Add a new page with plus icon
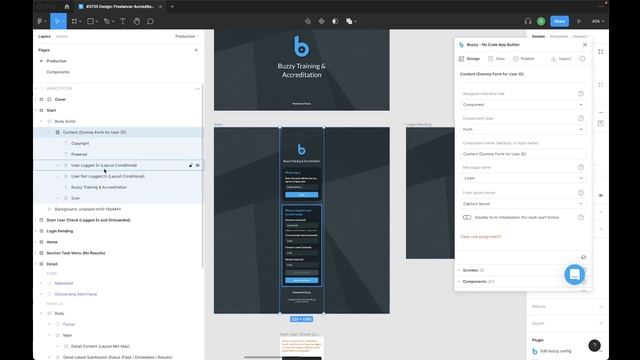 pyautogui.click(x=196, y=50)
